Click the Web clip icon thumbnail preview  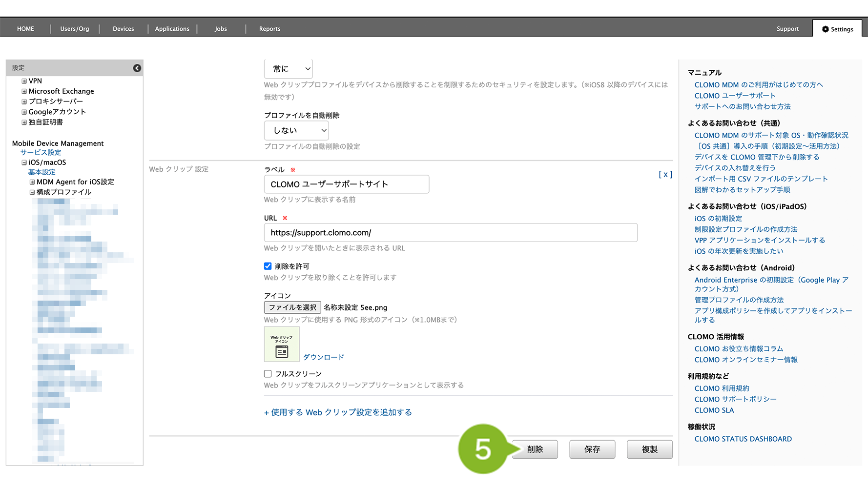[282, 345]
